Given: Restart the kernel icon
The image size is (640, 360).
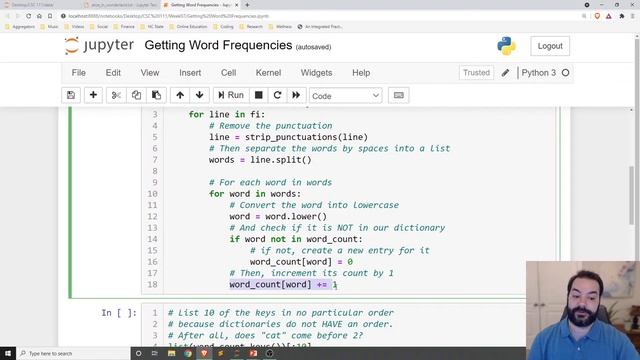Looking at the screenshot, I should coord(277,95).
